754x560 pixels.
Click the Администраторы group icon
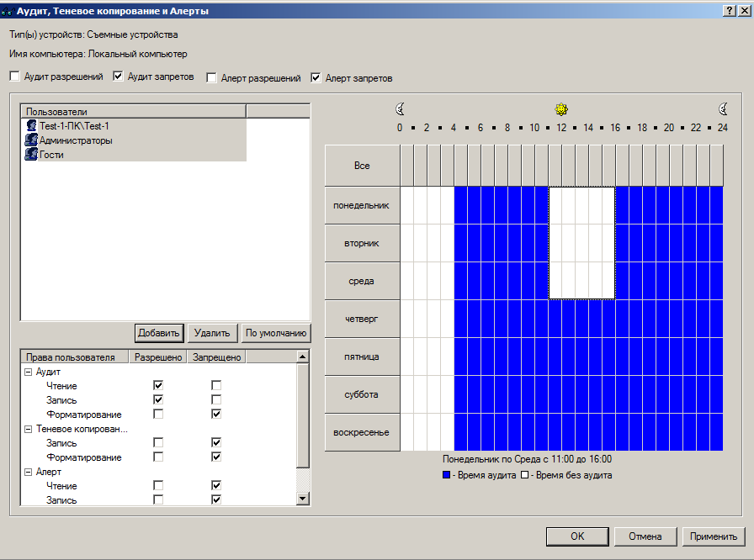[31, 140]
